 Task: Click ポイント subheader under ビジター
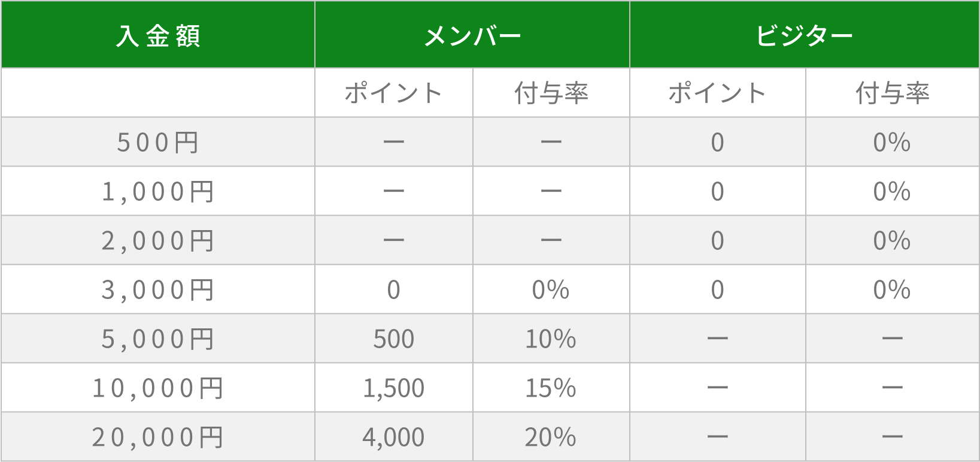click(x=717, y=93)
